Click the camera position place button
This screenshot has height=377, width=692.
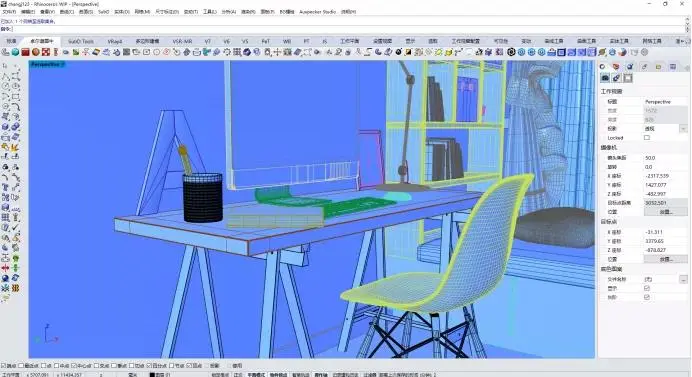pos(666,212)
